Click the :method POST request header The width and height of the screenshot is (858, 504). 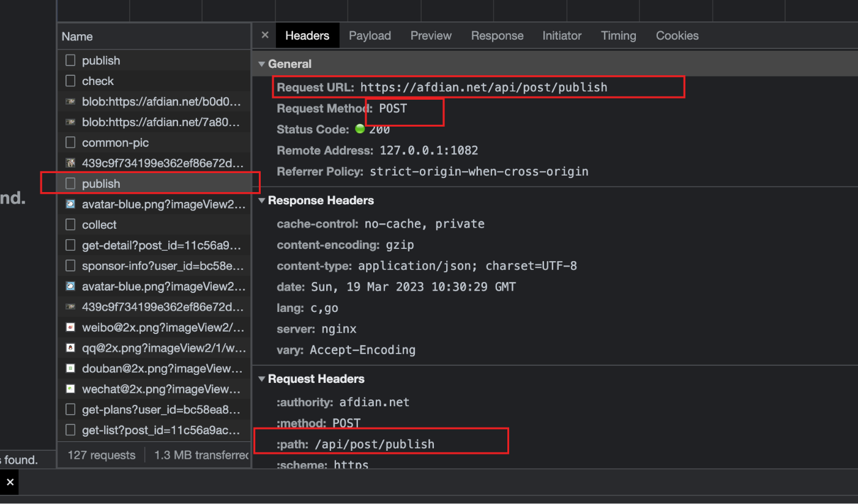[346, 423]
